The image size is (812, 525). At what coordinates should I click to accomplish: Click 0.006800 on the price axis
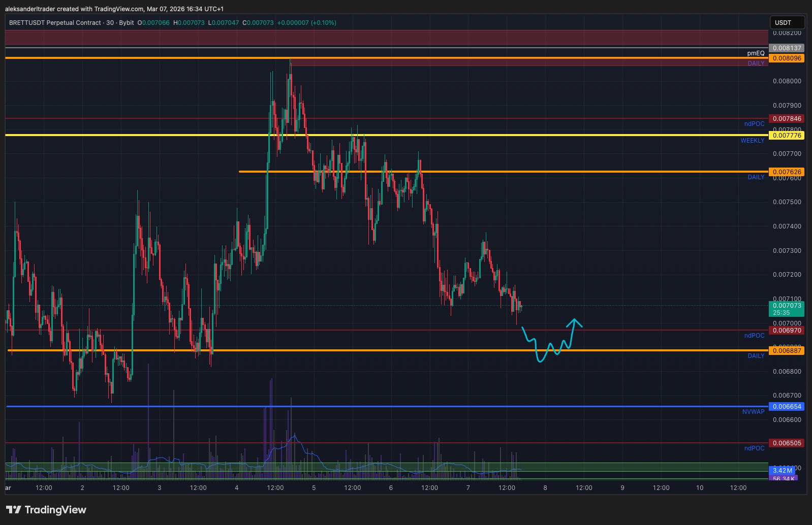point(787,372)
